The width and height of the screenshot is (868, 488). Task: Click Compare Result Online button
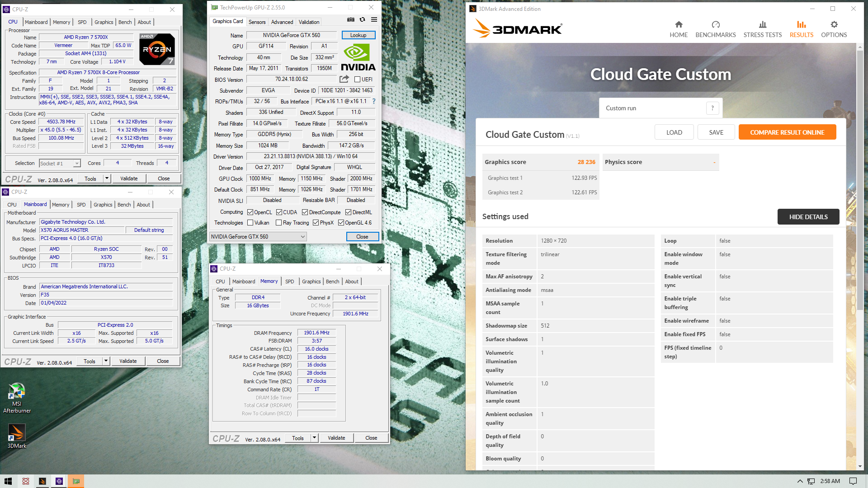[x=787, y=132]
